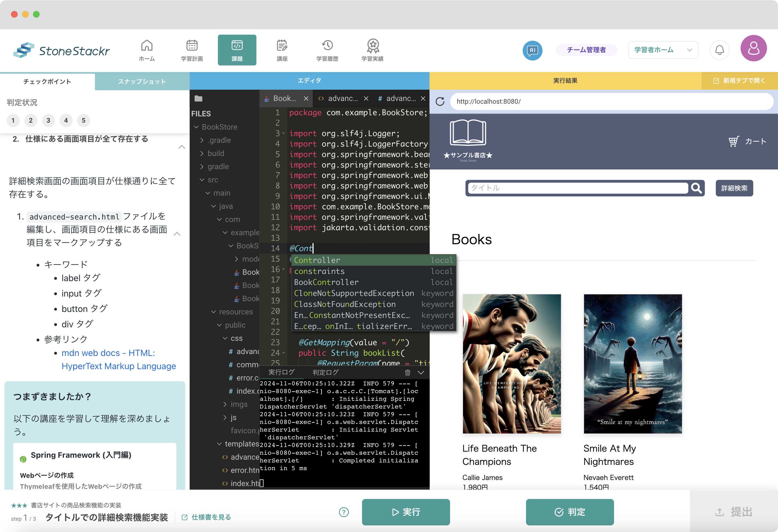Click the user profile avatar
Image resolution: width=778 pixels, height=532 pixels.
coord(753,48)
